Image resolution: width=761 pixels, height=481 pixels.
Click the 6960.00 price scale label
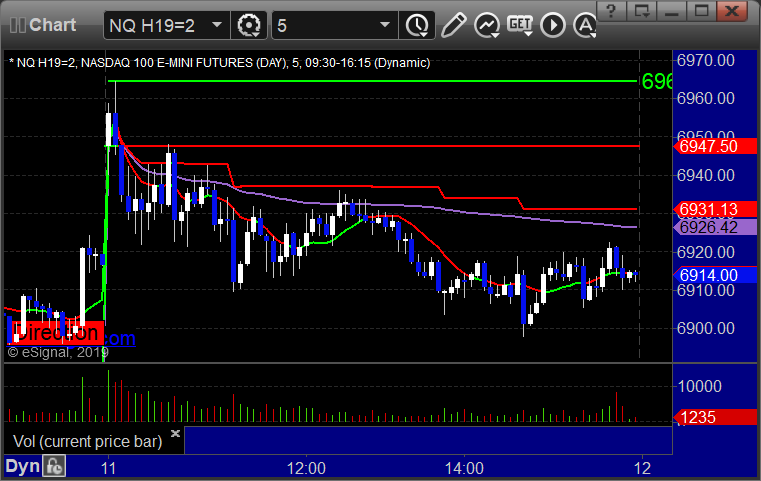point(706,99)
